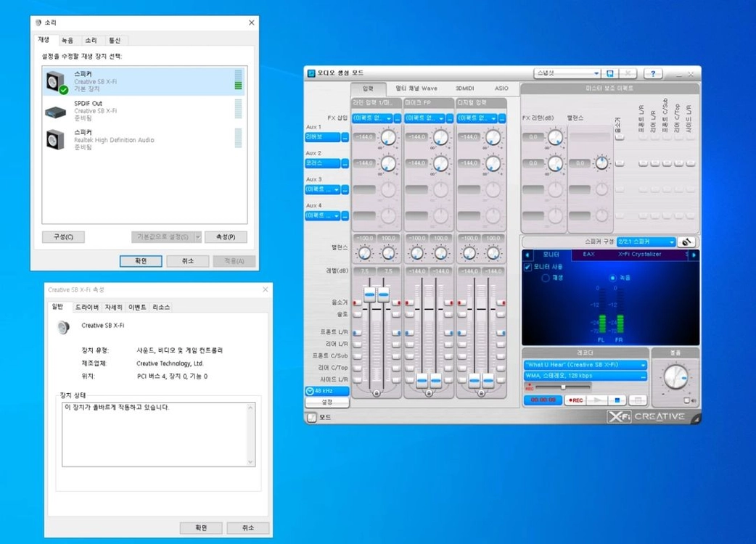Click the Aux 2 코러스 effect edit button

[345, 163]
